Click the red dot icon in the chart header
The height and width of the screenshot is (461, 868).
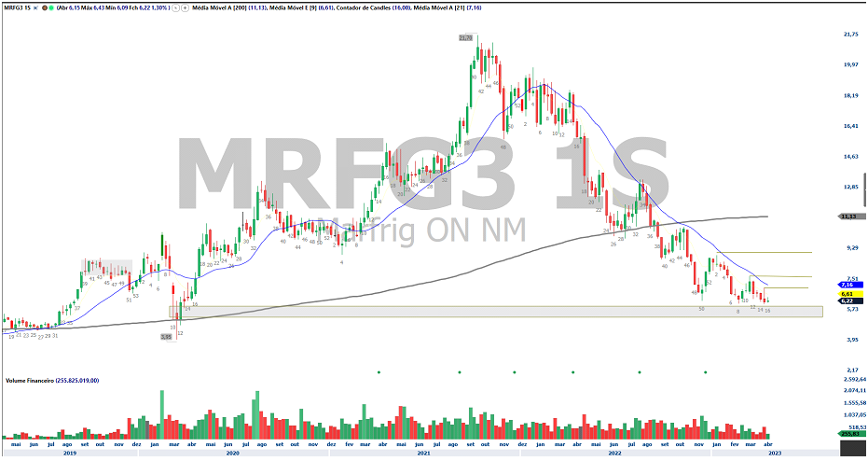click(44, 7)
